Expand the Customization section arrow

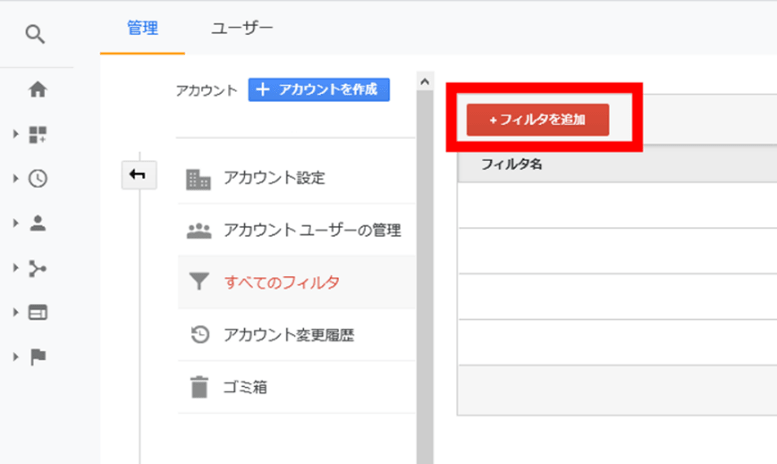15,134
